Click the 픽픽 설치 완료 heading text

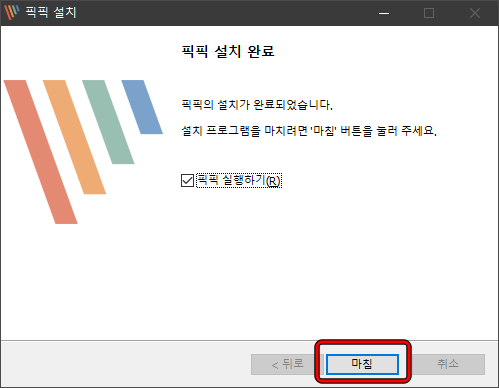click(228, 51)
